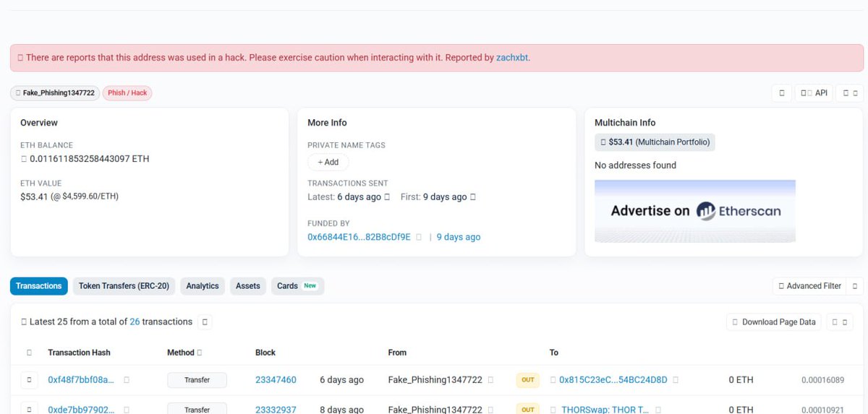Click the icon after Latest 6 days ago
868x414 pixels.
387,197
